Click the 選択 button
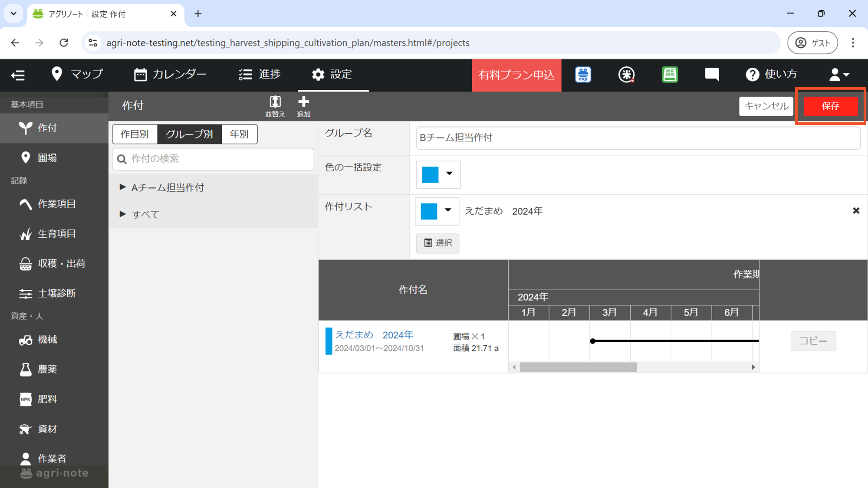868x488 pixels. pos(437,243)
